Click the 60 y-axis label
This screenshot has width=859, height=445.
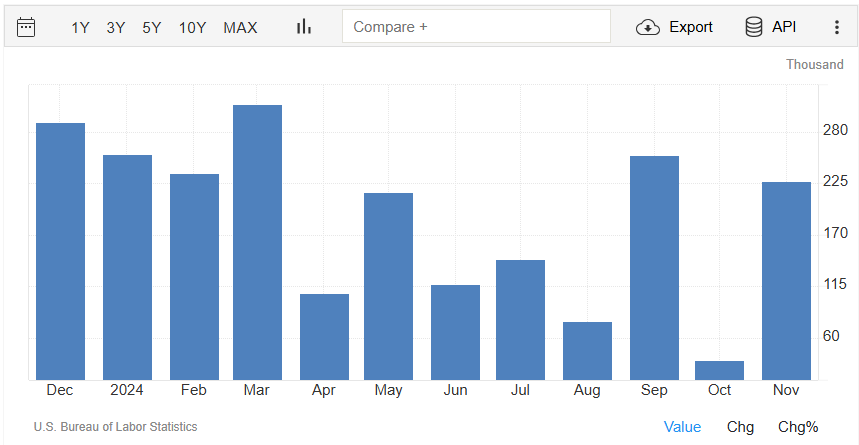pos(832,336)
